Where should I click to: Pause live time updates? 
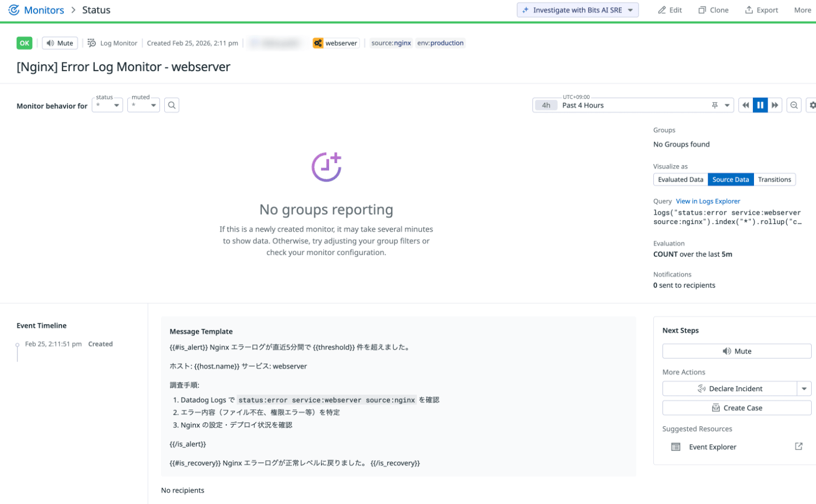(761, 105)
